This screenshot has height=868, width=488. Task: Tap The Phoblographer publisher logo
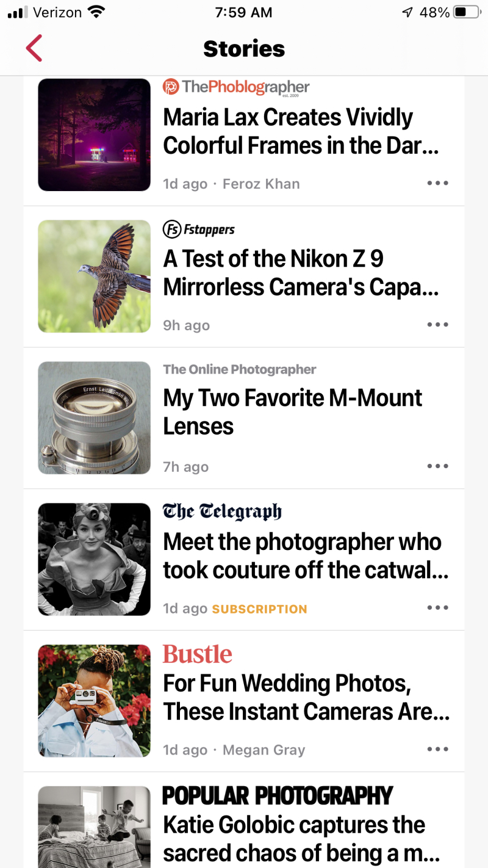[236, 87]
